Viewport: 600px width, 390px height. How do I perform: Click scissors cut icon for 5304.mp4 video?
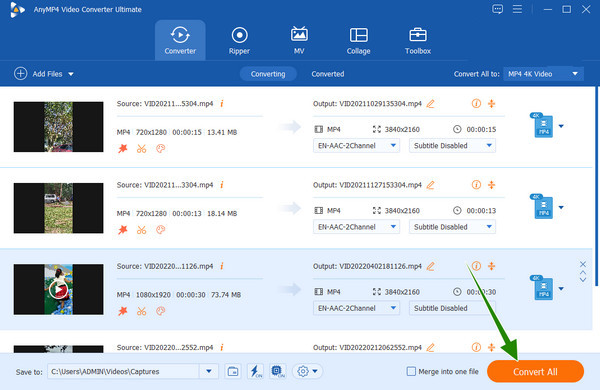[142, 148]
